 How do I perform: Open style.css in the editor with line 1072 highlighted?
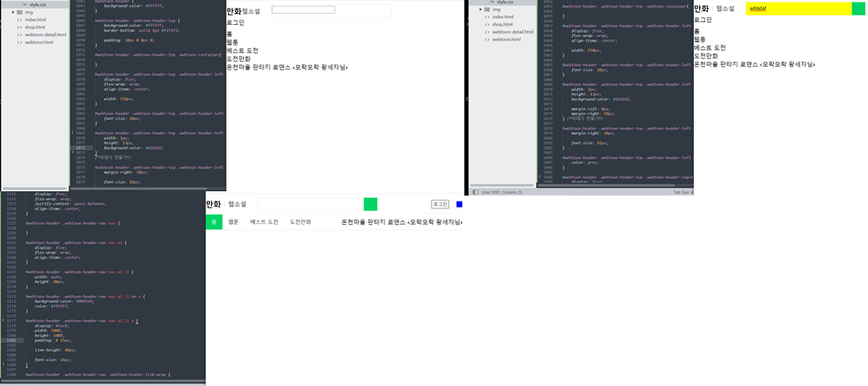coord(39,4)
